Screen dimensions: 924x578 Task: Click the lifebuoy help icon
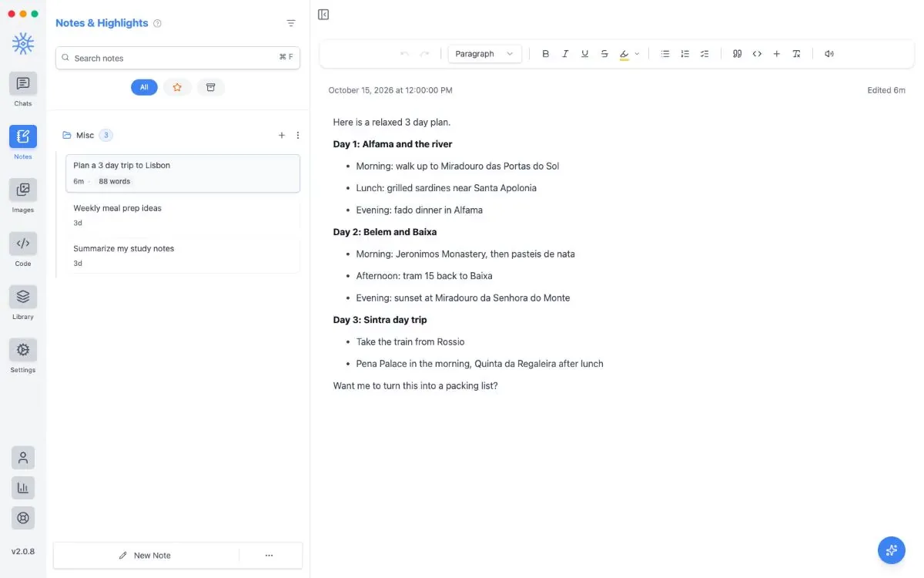pyautogui.click(x=23, y=518)
